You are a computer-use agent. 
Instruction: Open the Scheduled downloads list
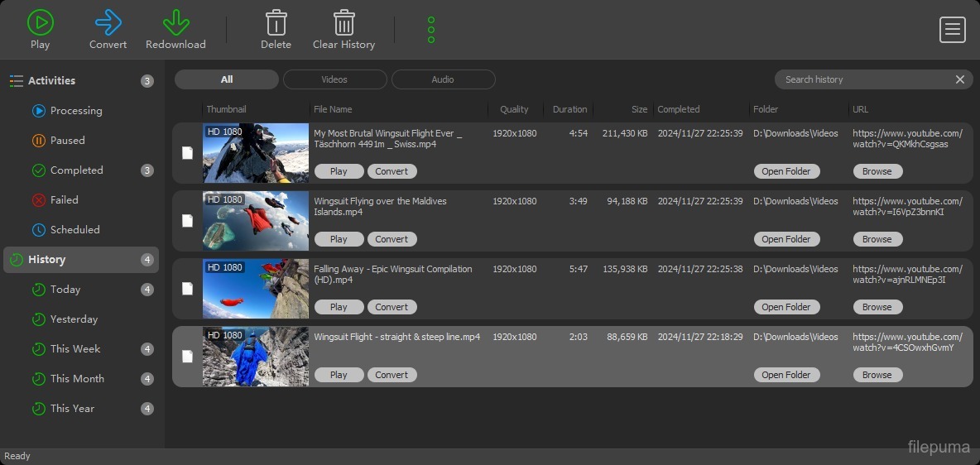pos(74,230)
